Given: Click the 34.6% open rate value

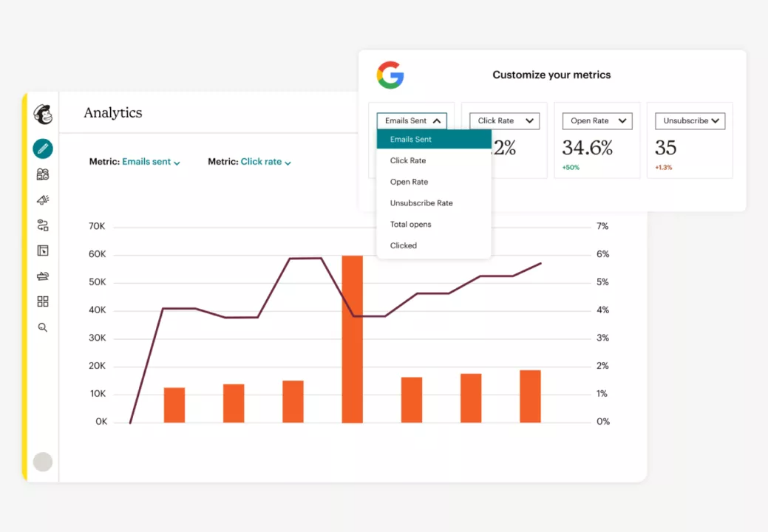Looking at the screenshot, I should coord(587,148).
